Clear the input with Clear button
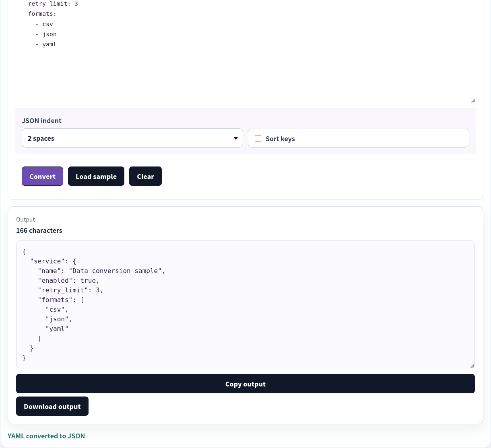Image resolution: width=491 pixels, height=448 pixels. pos(145,176)
